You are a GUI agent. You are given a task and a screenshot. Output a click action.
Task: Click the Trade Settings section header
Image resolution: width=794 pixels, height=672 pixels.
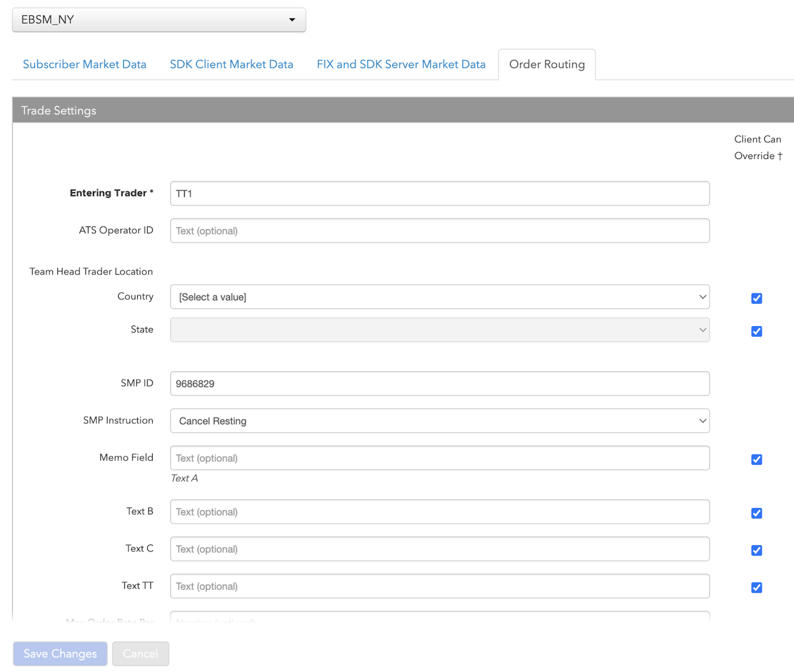coord(403,110)
